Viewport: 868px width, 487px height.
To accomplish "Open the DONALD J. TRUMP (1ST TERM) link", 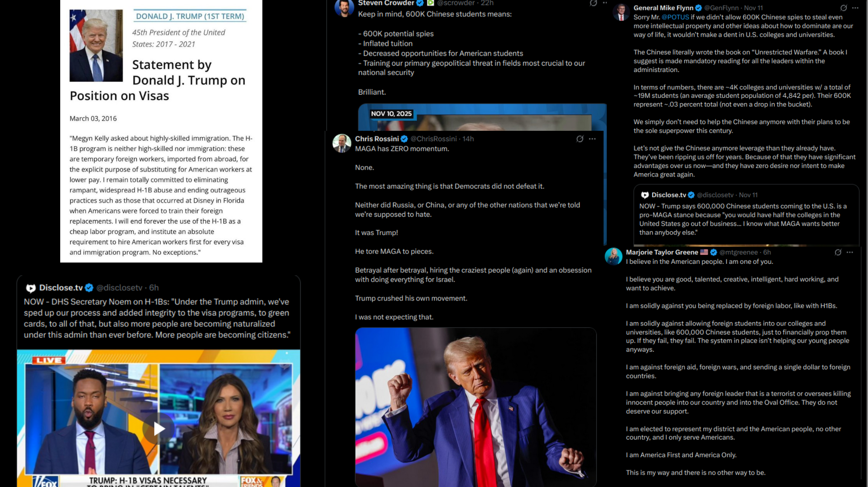I will [190, 16].
